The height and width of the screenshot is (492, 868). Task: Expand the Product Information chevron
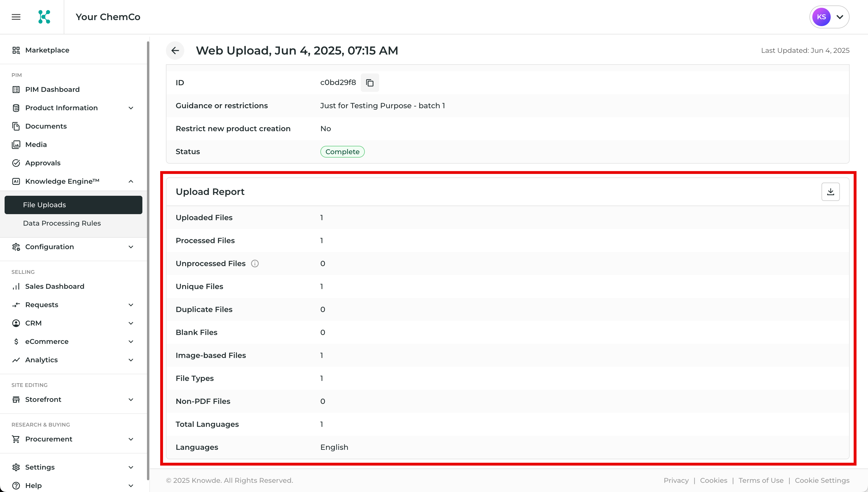pos(131,108)
